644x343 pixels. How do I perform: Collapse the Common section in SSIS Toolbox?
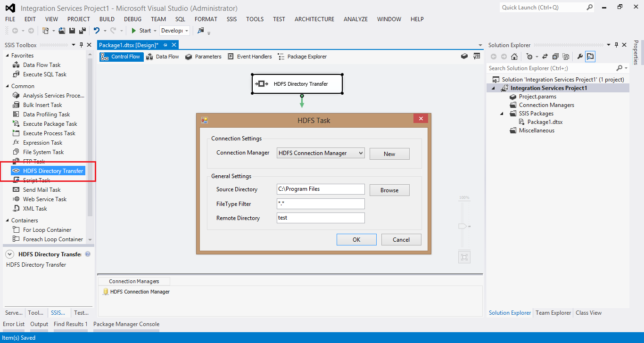click(7, 86)
